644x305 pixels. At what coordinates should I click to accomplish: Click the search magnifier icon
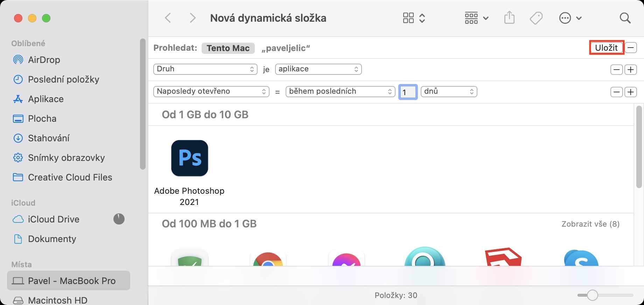625,18
